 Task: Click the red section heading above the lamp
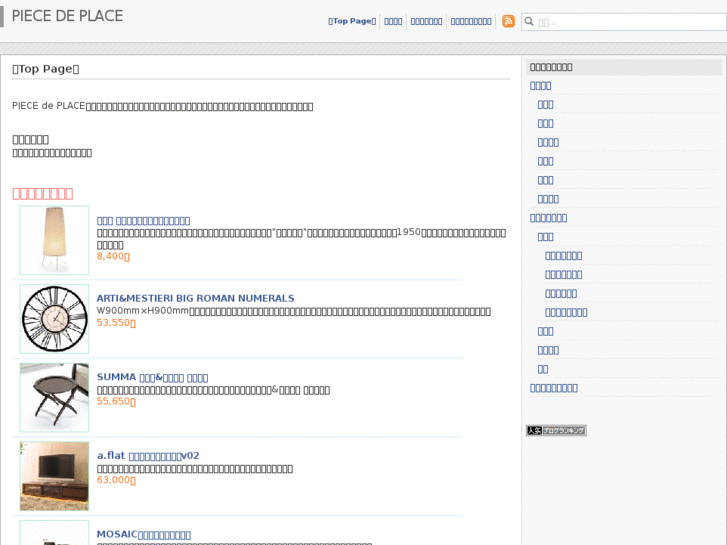(x=43, y=193)
